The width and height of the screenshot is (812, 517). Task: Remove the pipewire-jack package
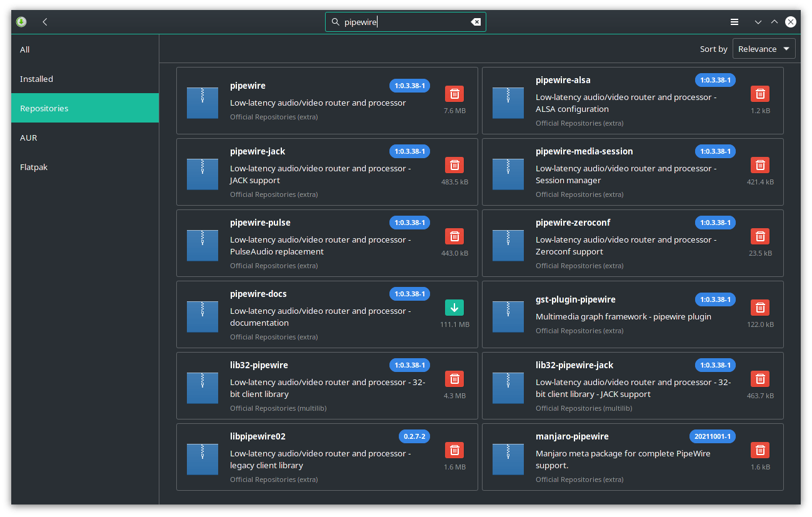454,165
